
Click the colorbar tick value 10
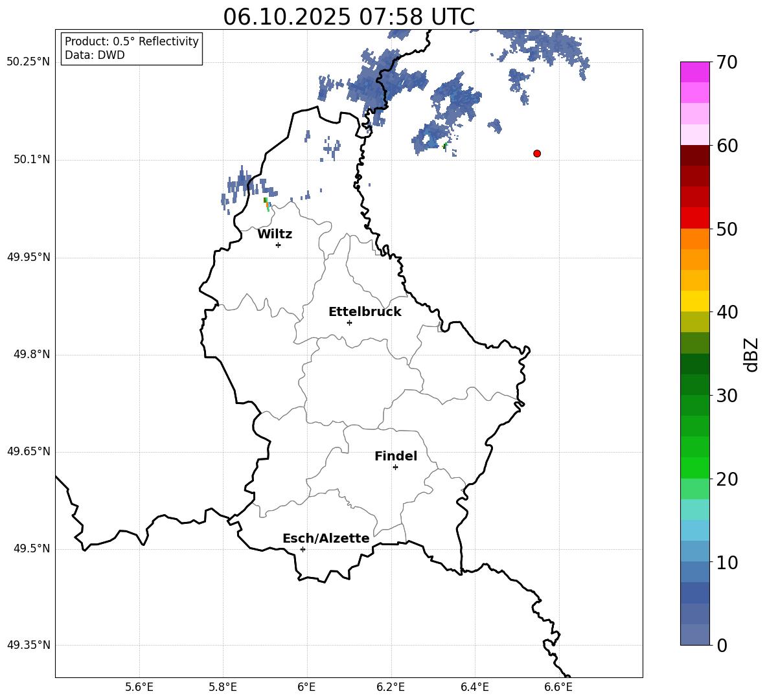point(727,562)
